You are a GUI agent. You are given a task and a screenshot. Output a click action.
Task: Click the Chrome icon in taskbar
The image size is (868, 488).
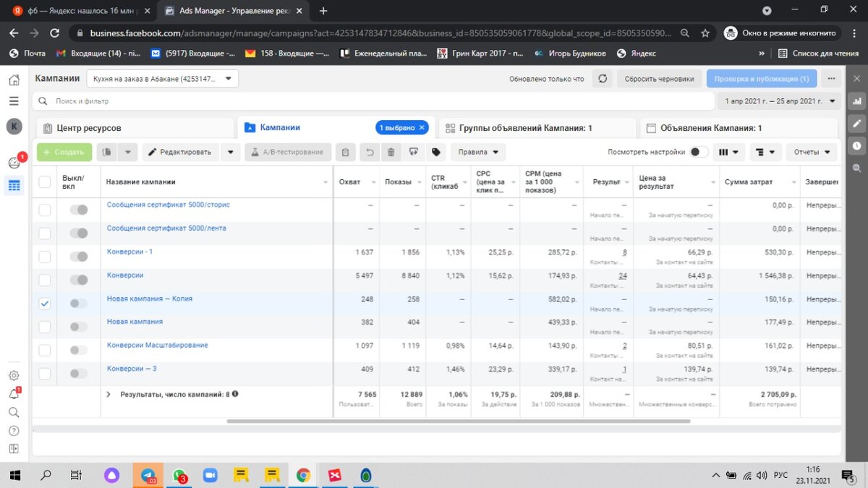[x=303, y=475]
